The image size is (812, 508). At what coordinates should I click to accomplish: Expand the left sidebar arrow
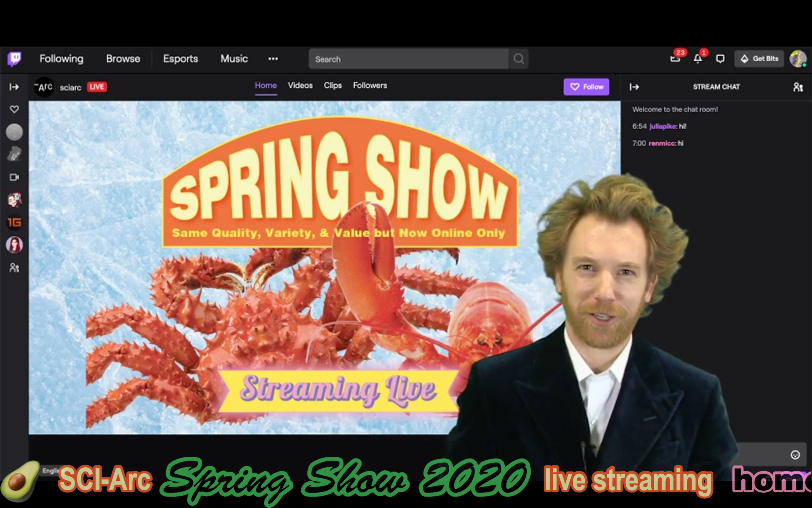coord(14,87)
